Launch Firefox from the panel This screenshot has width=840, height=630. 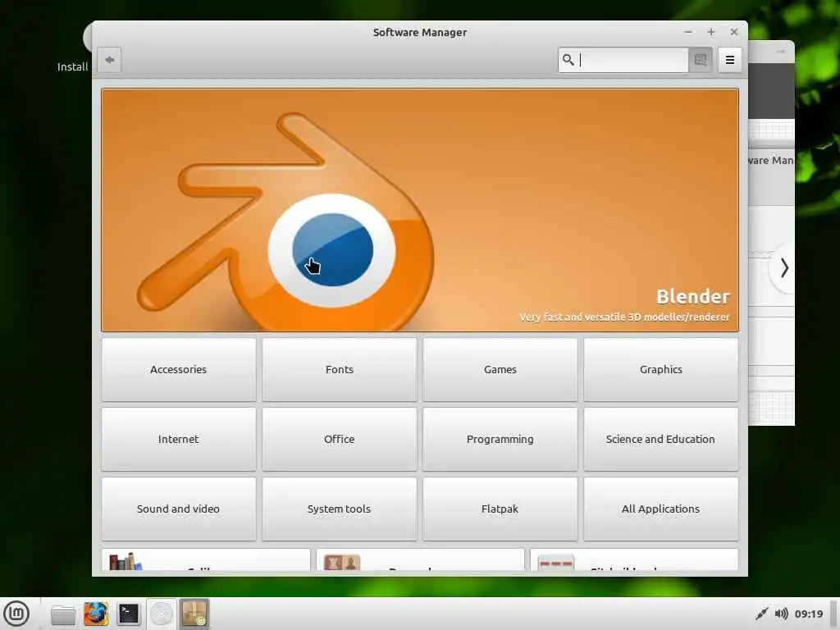pos(96,614)
